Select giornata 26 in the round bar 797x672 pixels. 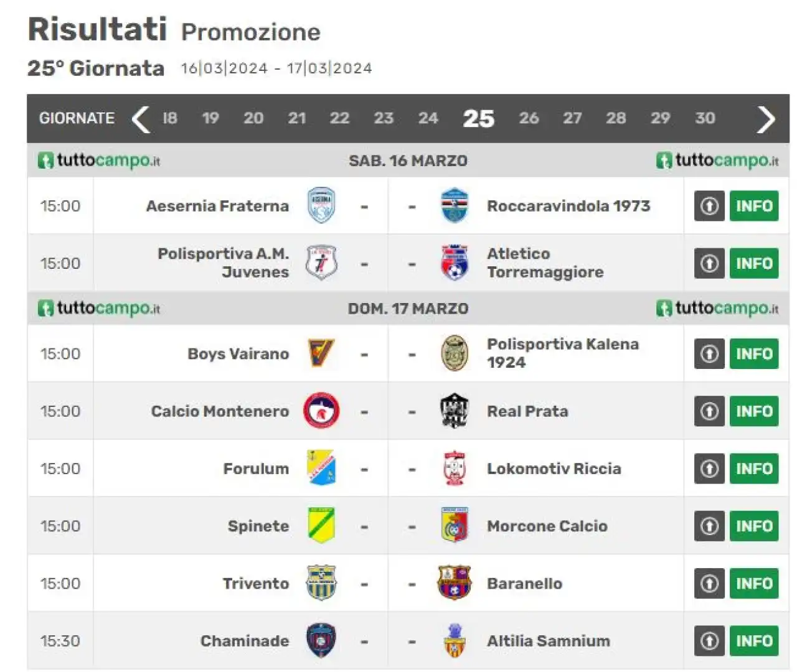[x=529, y=118]
